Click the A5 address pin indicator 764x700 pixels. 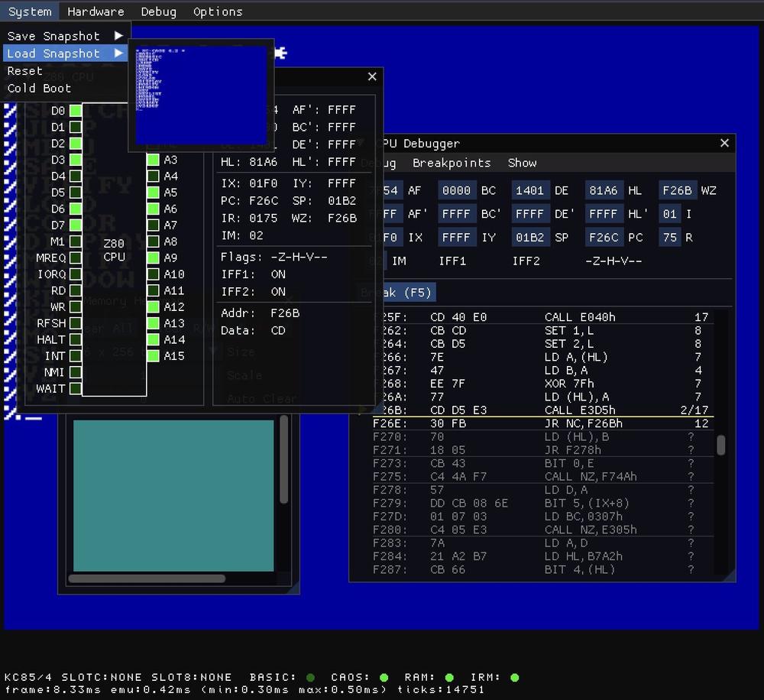coord(154,193)
